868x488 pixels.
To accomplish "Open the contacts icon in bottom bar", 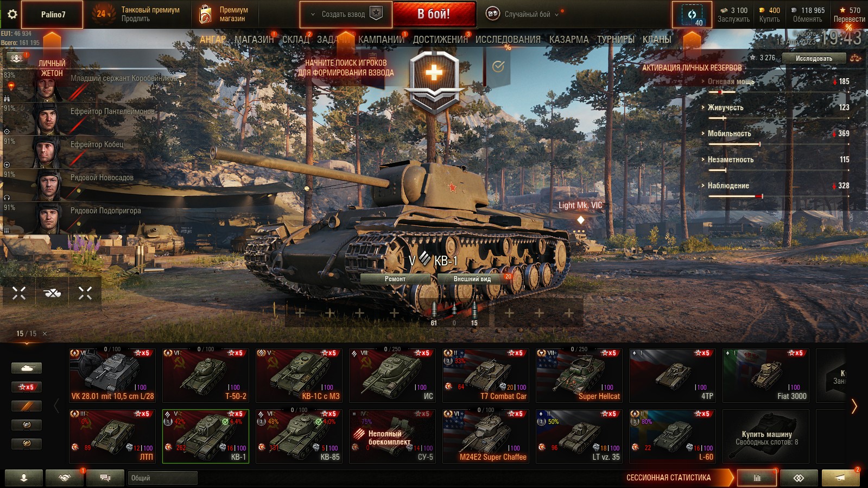I will point(24,478).
